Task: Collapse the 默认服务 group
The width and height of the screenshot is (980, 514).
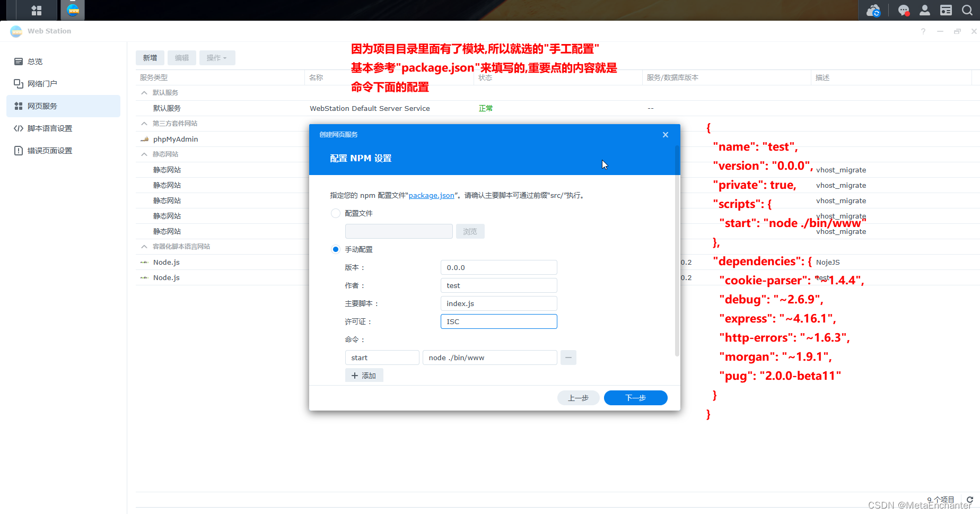Action: (x=144, y=93)
